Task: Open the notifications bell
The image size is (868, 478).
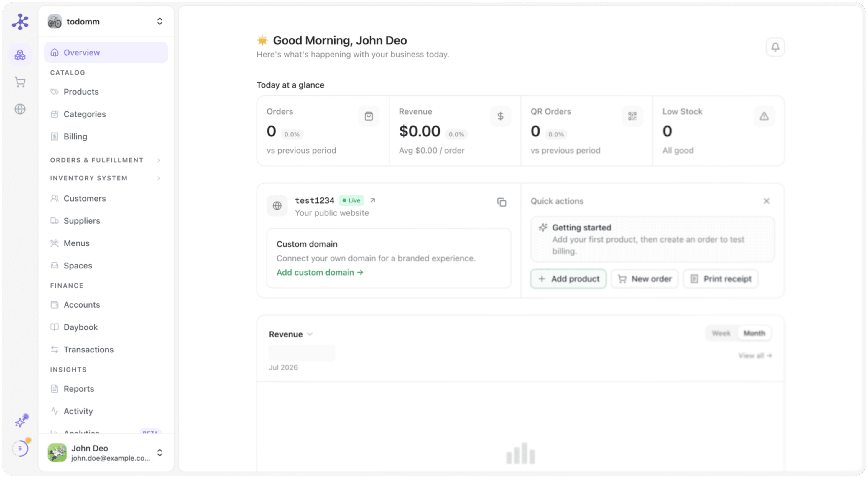Action: 775,47
